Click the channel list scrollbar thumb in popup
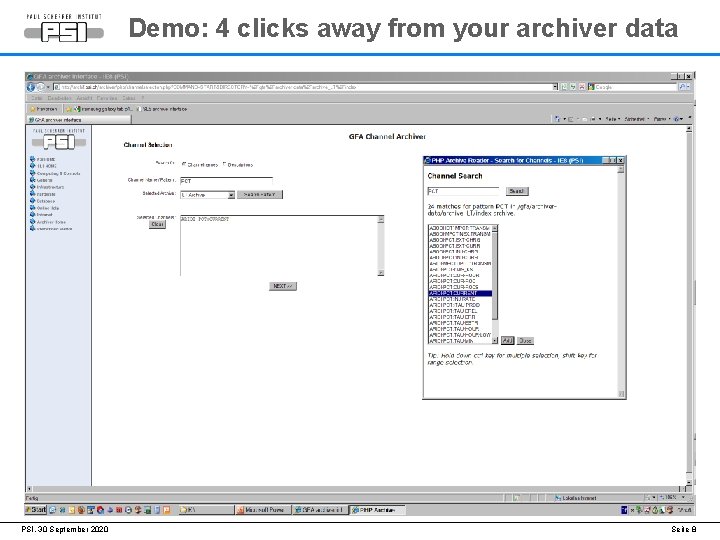The height and width of the screenshot is (540, 720). (x=495, y=276)
